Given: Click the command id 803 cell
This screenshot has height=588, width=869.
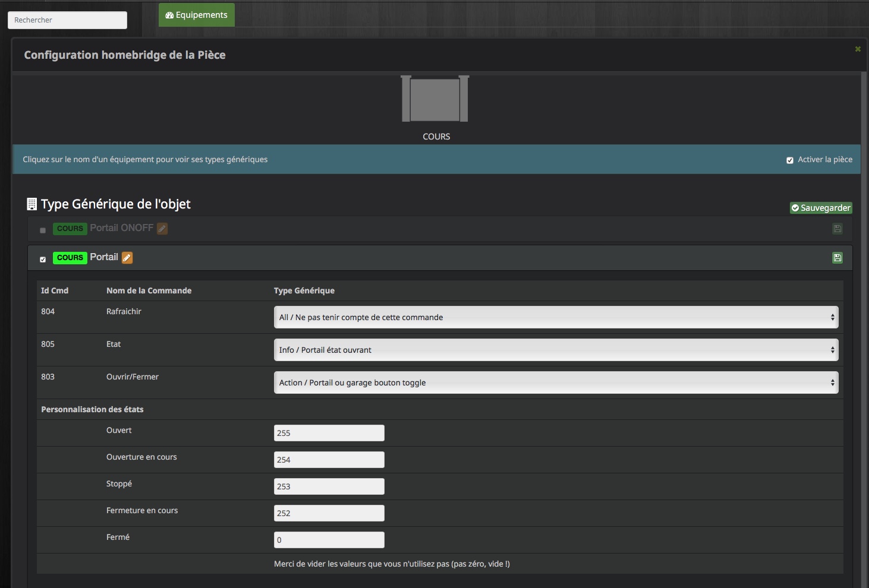Looking at the screenshot, I should (48, 377).
